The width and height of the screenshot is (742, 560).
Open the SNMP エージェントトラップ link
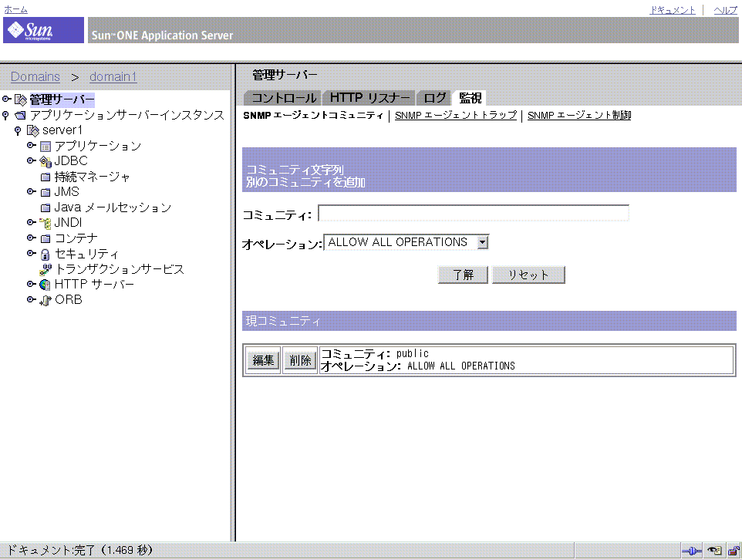(x=454, y=115)
